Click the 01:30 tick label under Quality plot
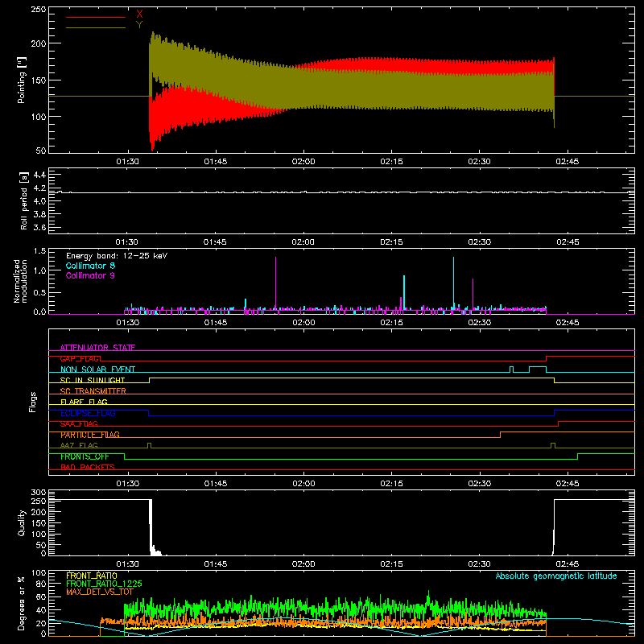Image resolution: width=644 pixels, height=644 pixels. tap(127, 564)
